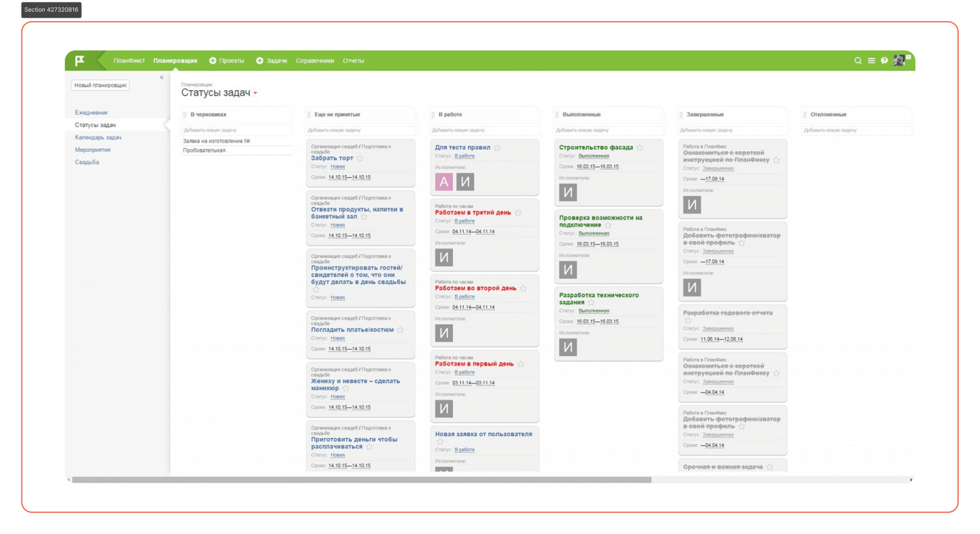Grab drag handle of В черновиках column
Viewport: 980px width, 534px height.
coord(185,115)
